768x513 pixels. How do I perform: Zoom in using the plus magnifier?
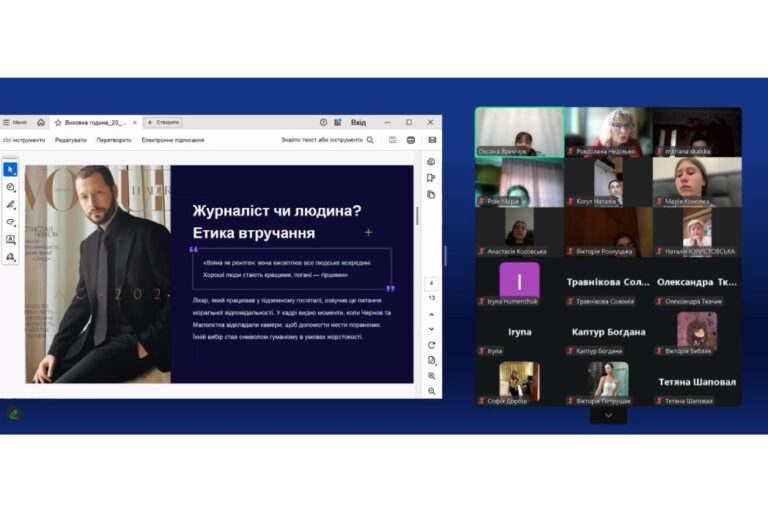[432, 376]
